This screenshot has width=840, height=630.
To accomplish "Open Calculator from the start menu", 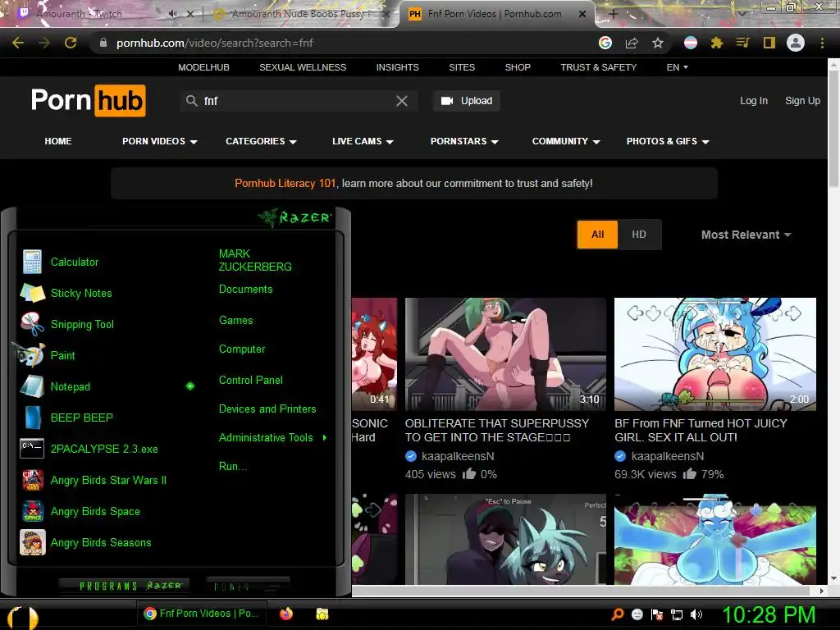I will (75, 262).
